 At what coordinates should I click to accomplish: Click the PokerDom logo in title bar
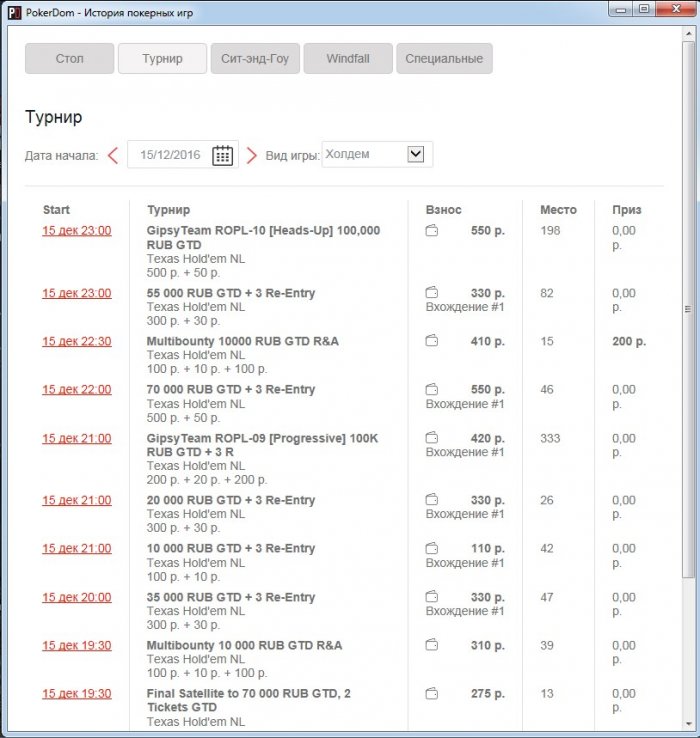[x=15, y=13]
